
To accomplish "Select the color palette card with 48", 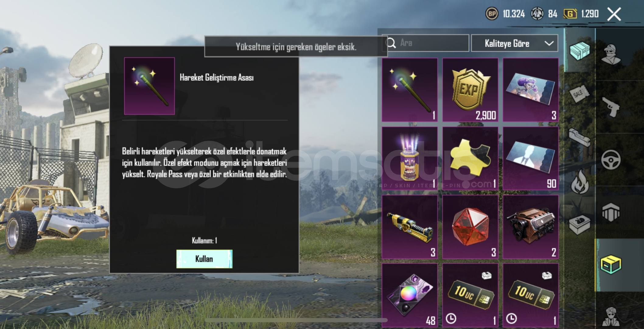I will 410,295.
